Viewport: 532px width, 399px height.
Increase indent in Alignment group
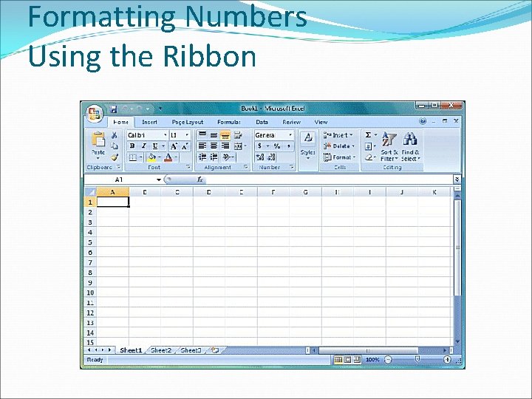coord(214,157)
